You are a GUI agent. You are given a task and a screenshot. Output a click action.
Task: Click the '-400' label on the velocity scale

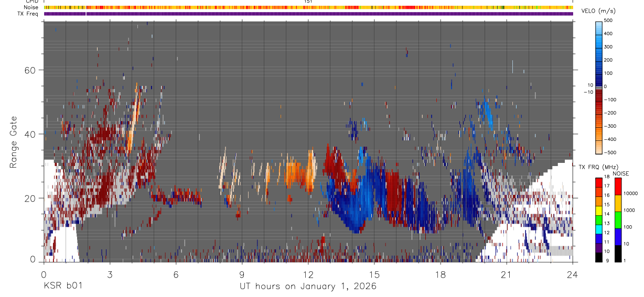click(x=609, y=139)
